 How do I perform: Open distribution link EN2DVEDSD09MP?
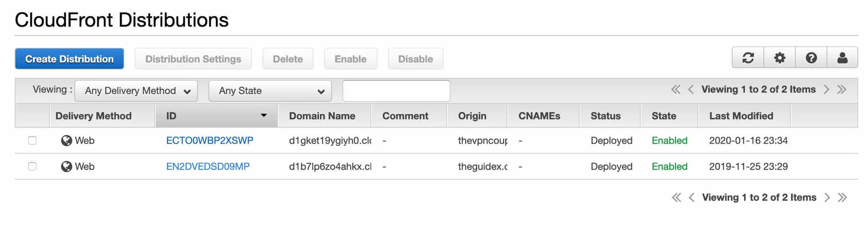(208, 166)
